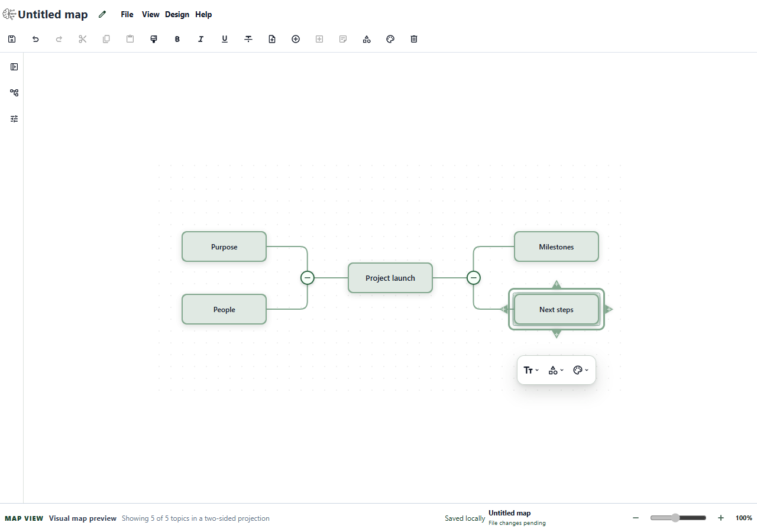Image resolution: width=757 pixels, height=532 pixels.
Task: Click the circled plus icon in the toolbar
Action: click(x=296, y=39)
